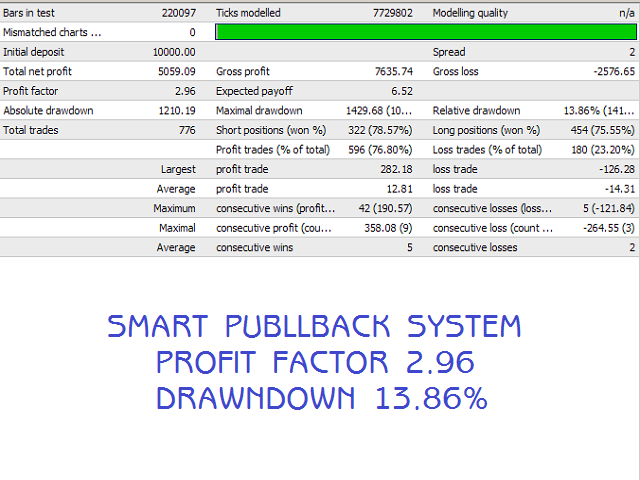The height and width of the screenshot is (480, 640).
Task: Select the bars value 220097
Action: pyautogui.click(x=179, y=13)
